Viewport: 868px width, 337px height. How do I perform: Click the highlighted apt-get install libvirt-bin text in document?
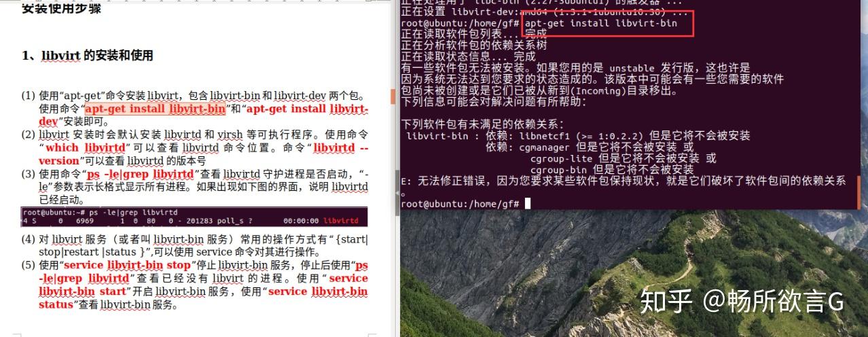click(156, 109)
